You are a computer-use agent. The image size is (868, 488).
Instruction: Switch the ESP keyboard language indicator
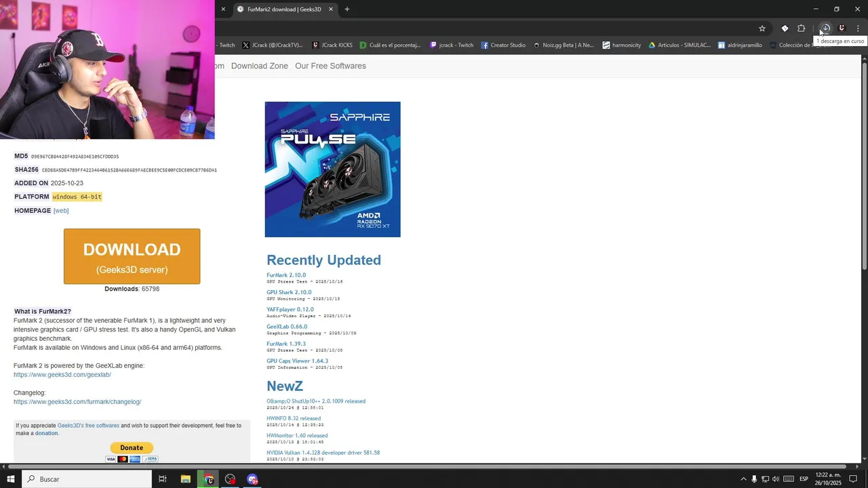click(804, 479)
